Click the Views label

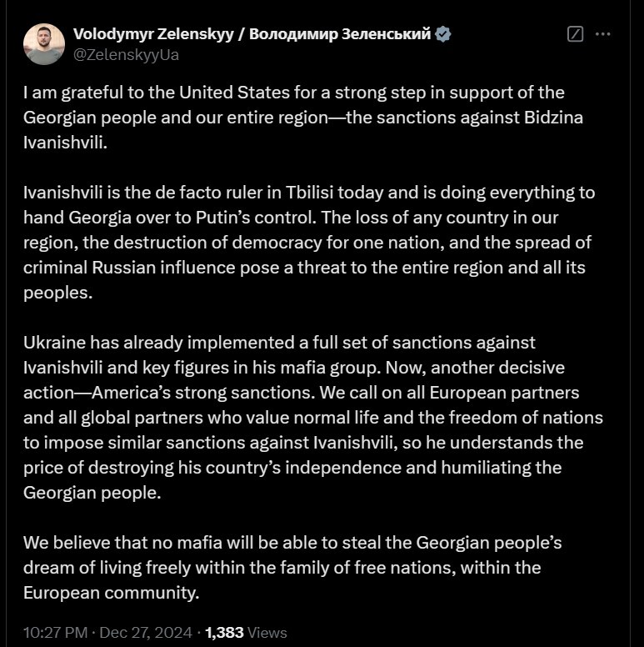267,632
